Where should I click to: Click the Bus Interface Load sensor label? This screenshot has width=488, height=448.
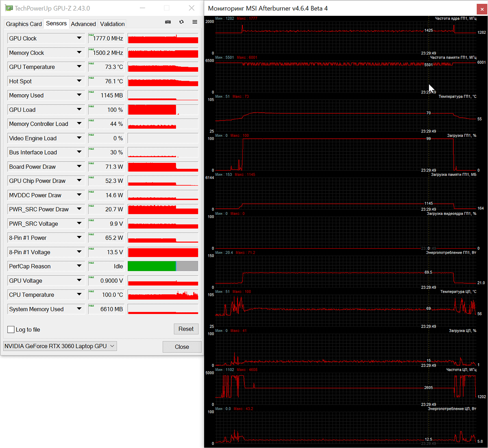click(x=33, y=152)
